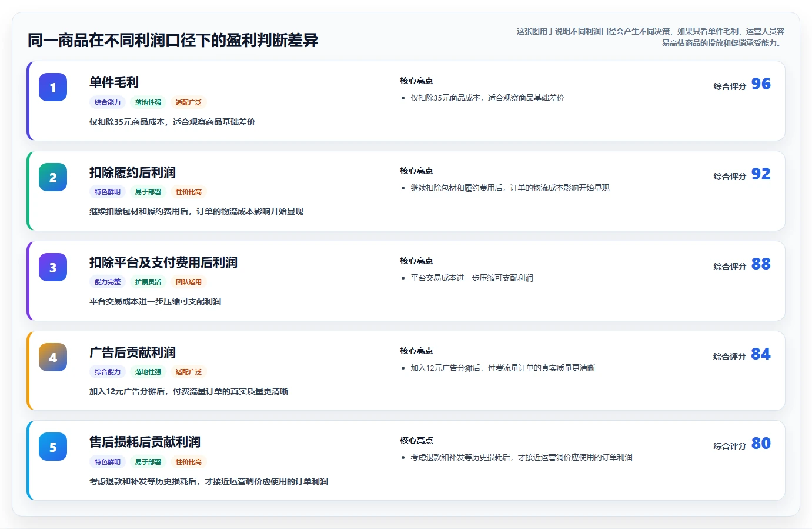
Task: Click 特色鲜明 tag under 售后损耗后贡献利润
Action: point(108,462)
